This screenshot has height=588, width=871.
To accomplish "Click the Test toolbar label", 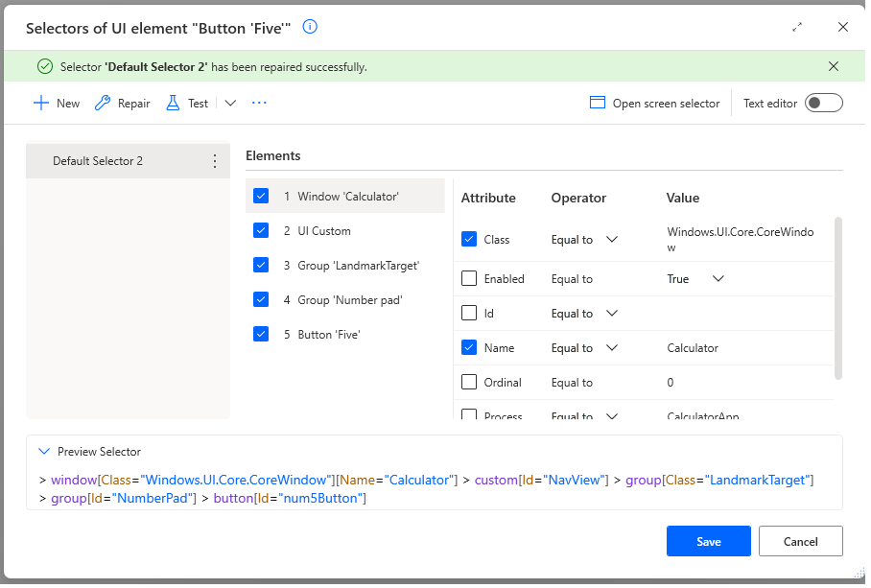I will tap(198, 104).
